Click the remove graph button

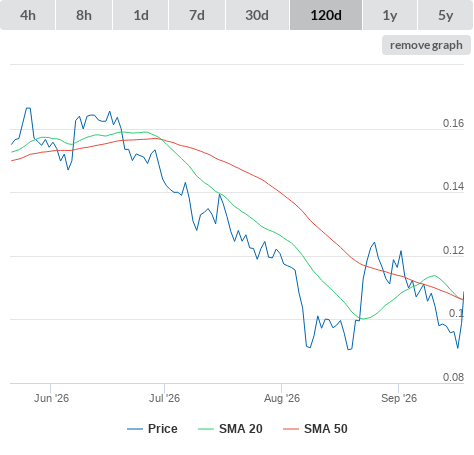[426, 45]
